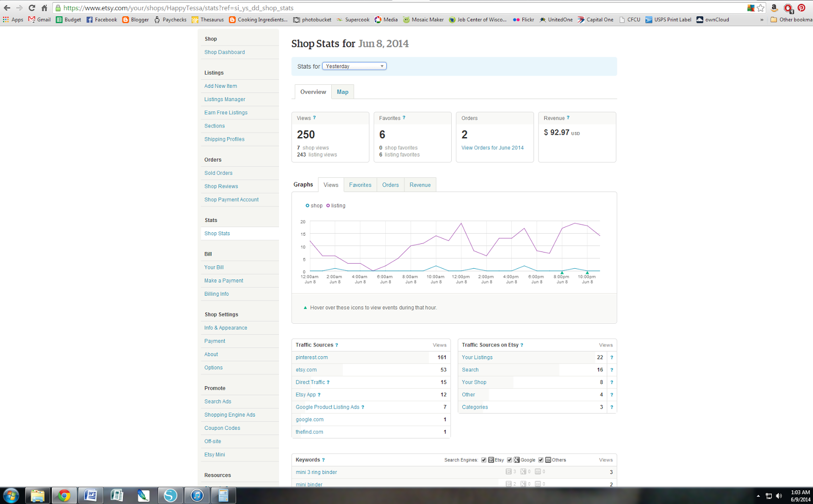
Task: Uncheck the Others search engine checkbox
Action: [541, 460]
